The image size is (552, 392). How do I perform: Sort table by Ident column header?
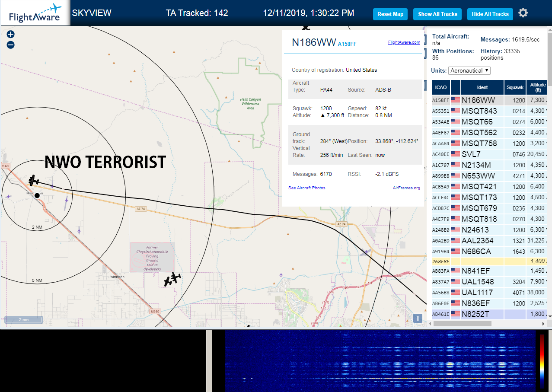[x=482, y=87]
